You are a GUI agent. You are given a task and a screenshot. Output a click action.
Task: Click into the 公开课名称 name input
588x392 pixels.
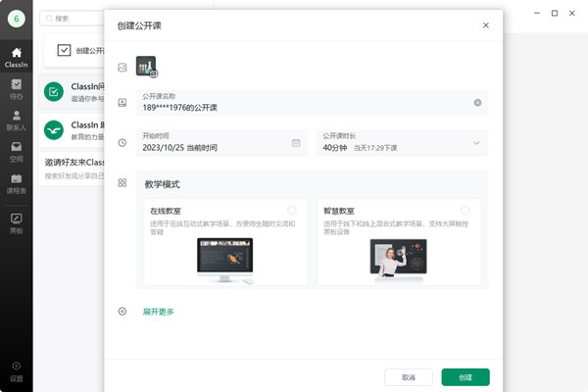click(x=312, y=102)
